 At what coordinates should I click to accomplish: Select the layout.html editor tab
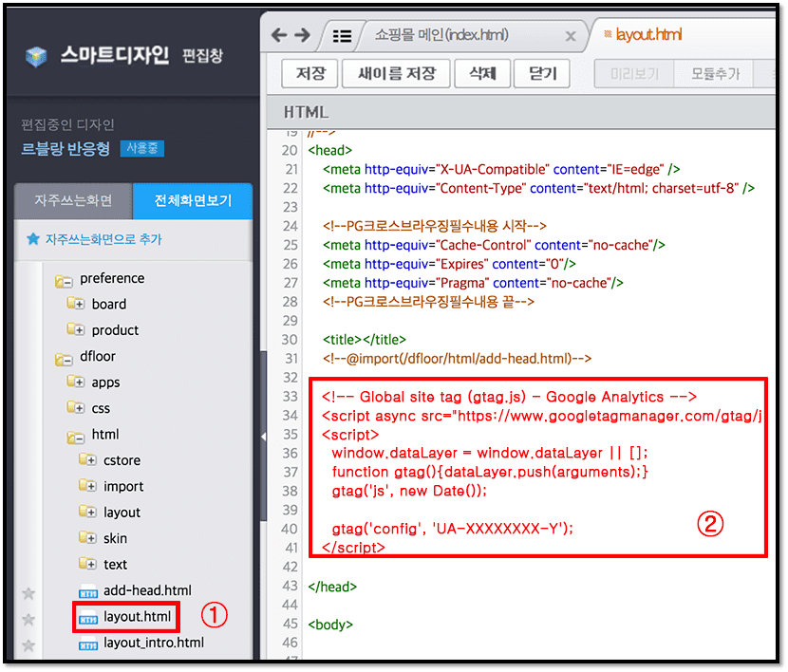[x=648, y=35]
